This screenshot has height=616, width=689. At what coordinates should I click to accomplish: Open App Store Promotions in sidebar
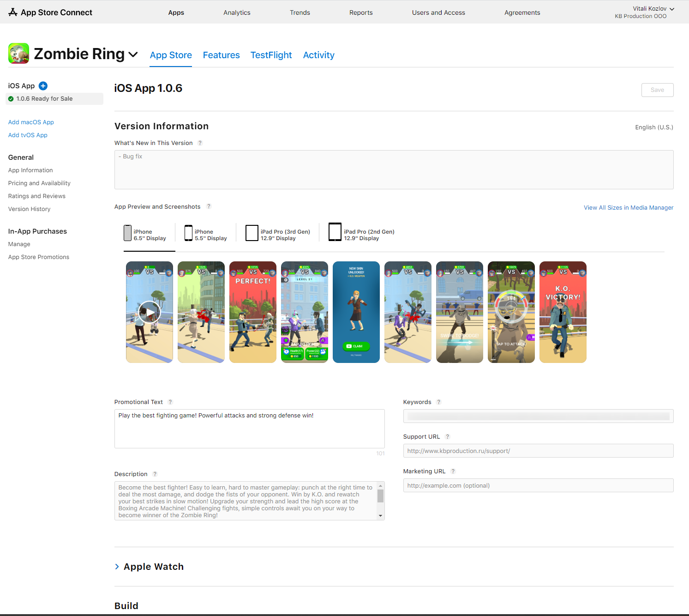coord(39,257)
